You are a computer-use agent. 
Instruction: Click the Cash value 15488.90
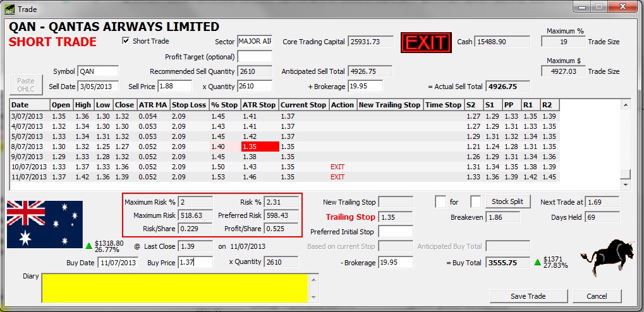tap(502, 42)
